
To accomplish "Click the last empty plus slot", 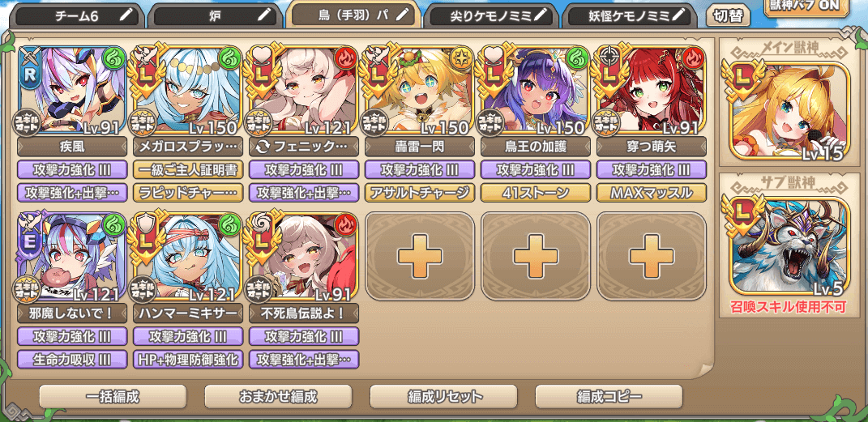I will pyautogui.click(x=652, y=256).
